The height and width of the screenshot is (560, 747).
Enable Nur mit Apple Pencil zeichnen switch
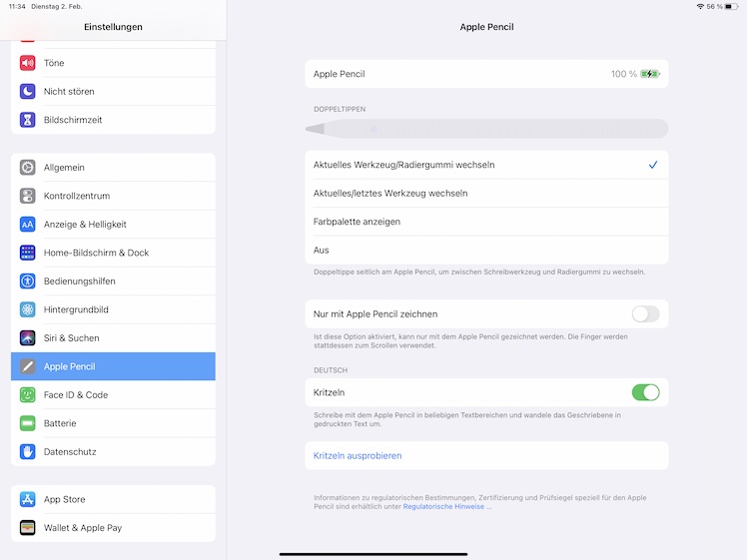tap(645, 314)
